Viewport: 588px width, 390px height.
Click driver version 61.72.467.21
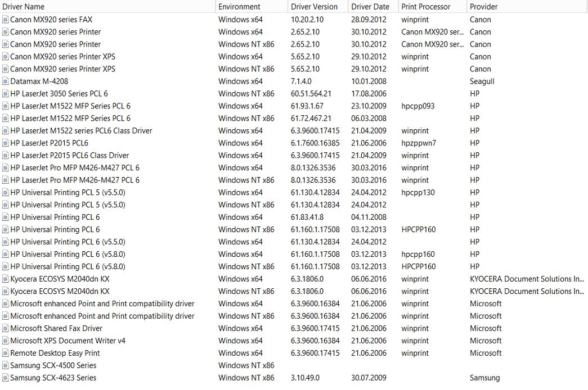(311, 119)
